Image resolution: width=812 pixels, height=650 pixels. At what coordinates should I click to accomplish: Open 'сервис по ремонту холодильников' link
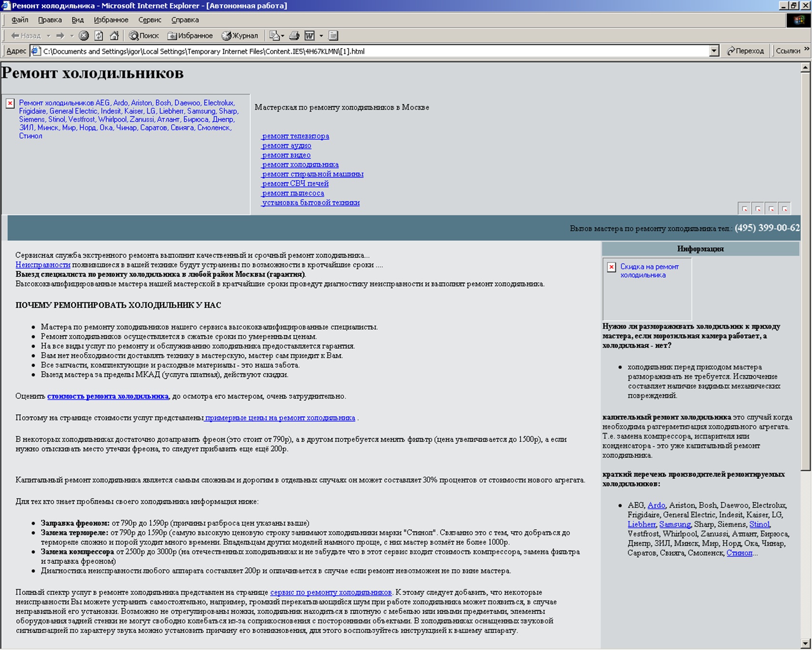point(331,592)
